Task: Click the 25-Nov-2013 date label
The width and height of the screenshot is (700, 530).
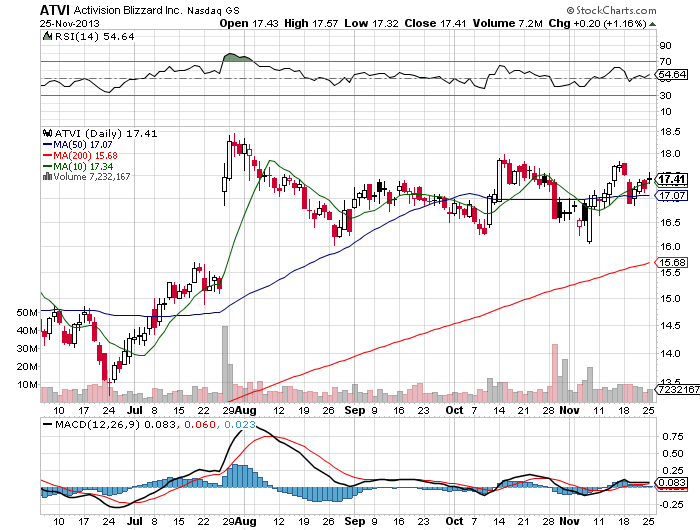Action: (x=70, y=24)
